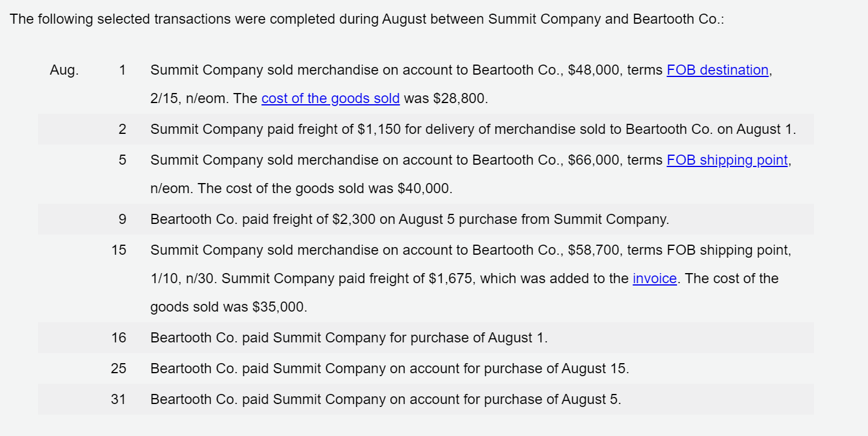Select the August 9 freight payment row
Image resolution: width=868 pixels, height=436 pixels.
pos(426,219)
